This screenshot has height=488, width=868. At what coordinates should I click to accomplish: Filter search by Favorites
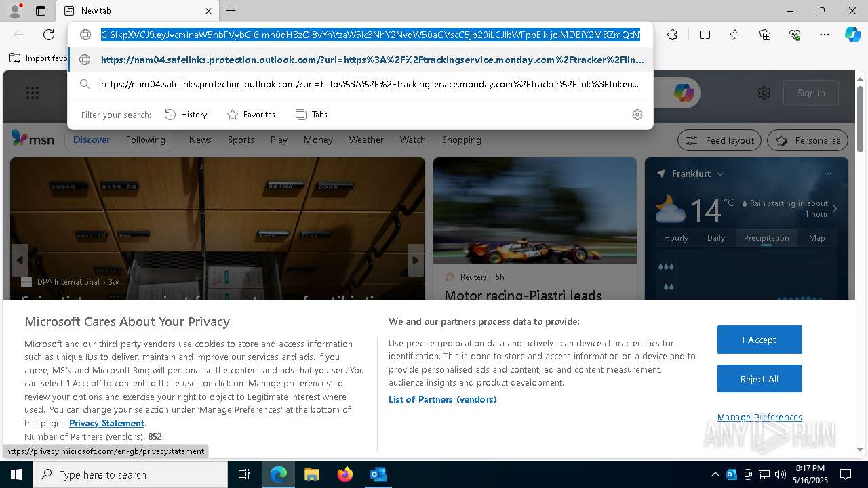(251, 115)
